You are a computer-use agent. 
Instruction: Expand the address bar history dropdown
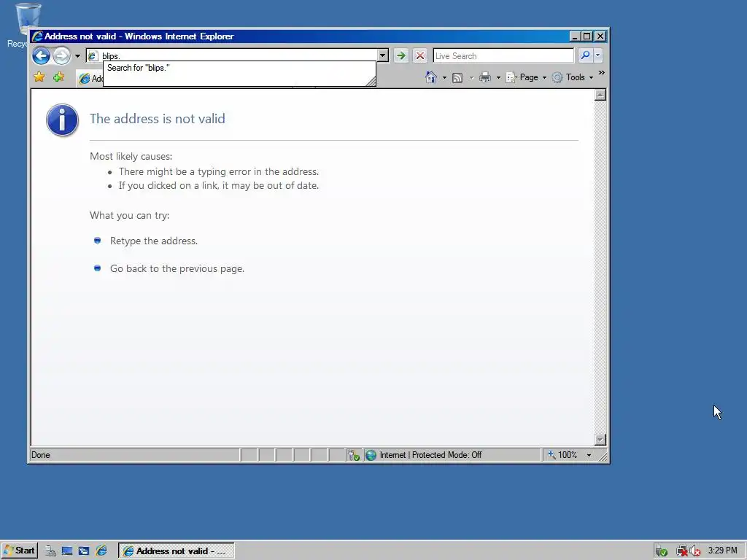[382, 55]
